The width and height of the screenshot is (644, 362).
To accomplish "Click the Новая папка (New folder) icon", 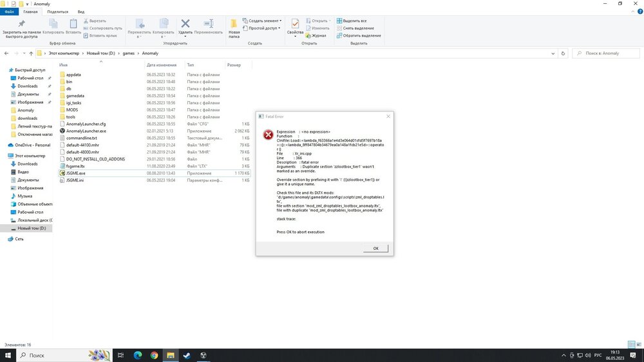I will [x=234, y=26].
